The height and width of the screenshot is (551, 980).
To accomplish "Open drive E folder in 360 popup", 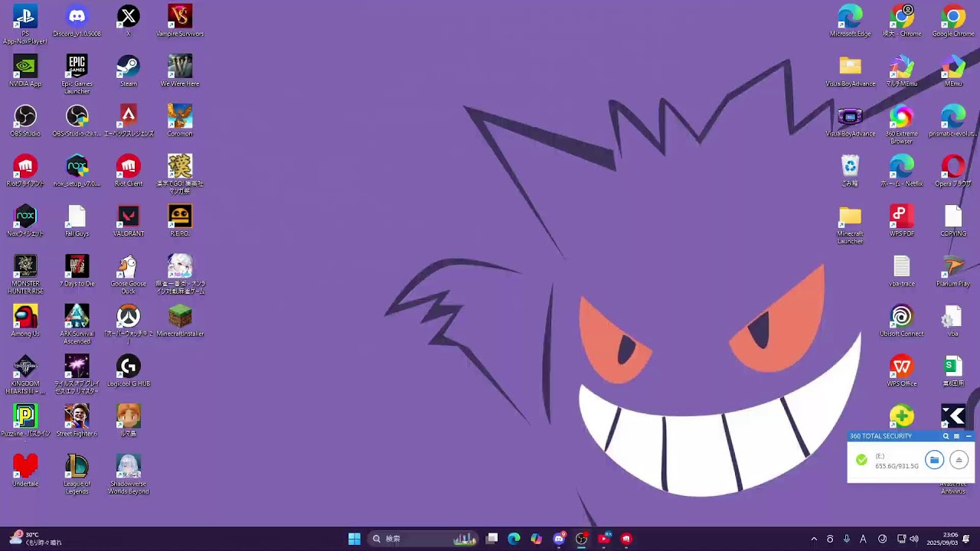I will click(934, 460).
